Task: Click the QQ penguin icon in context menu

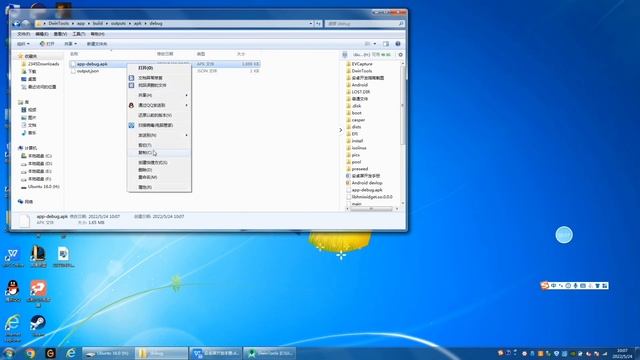Action: [x=131, y=105]
